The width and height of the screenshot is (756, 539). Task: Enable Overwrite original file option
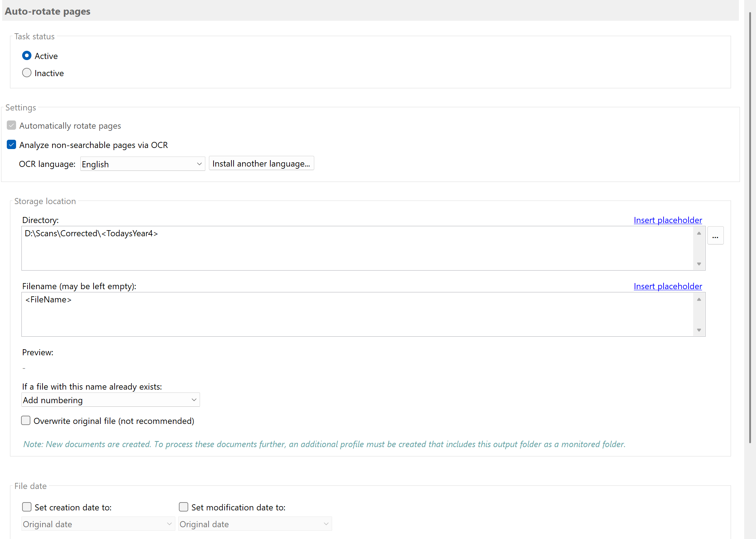pyautogui.click(x=26, y=421)
